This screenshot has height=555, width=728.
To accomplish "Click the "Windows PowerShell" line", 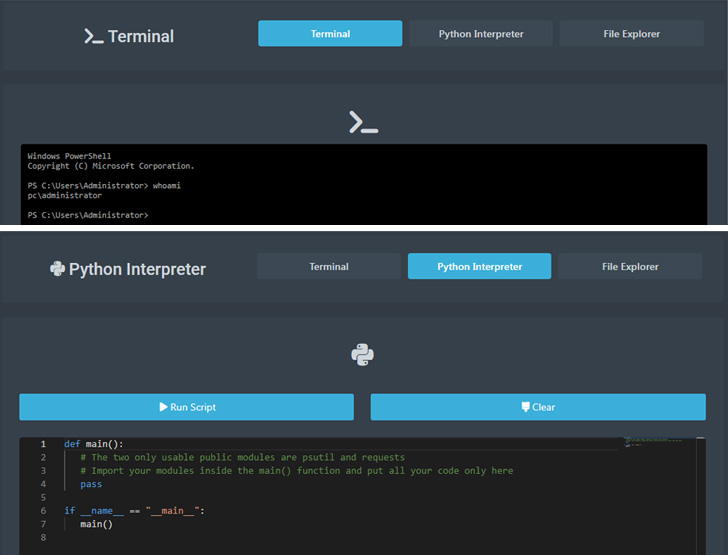I will (x=69, y=156).
